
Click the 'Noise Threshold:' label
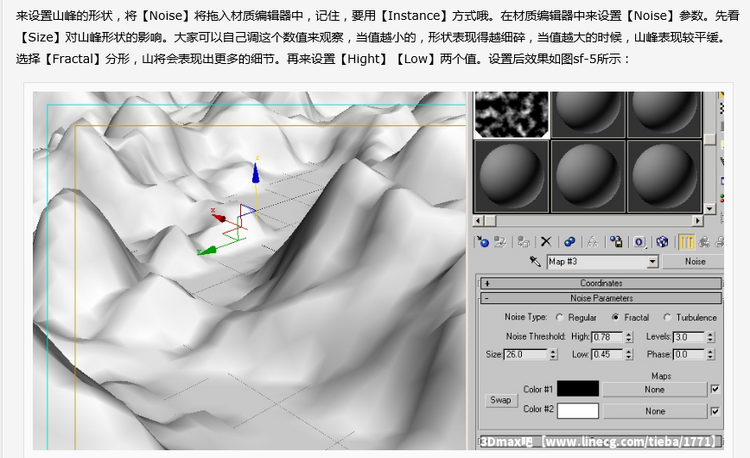[x=536, y=337]
